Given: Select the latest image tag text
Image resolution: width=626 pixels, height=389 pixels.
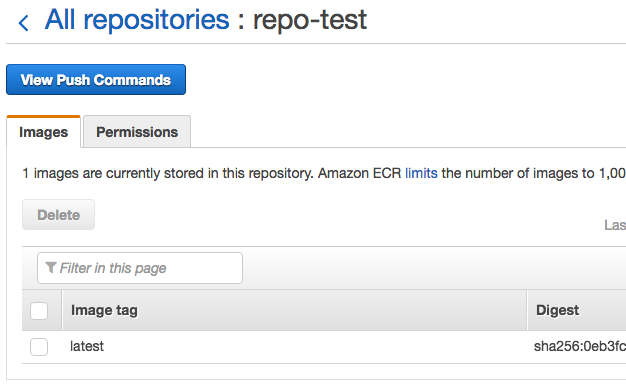Looking at the screenshot, I should (x=87, y=346).
